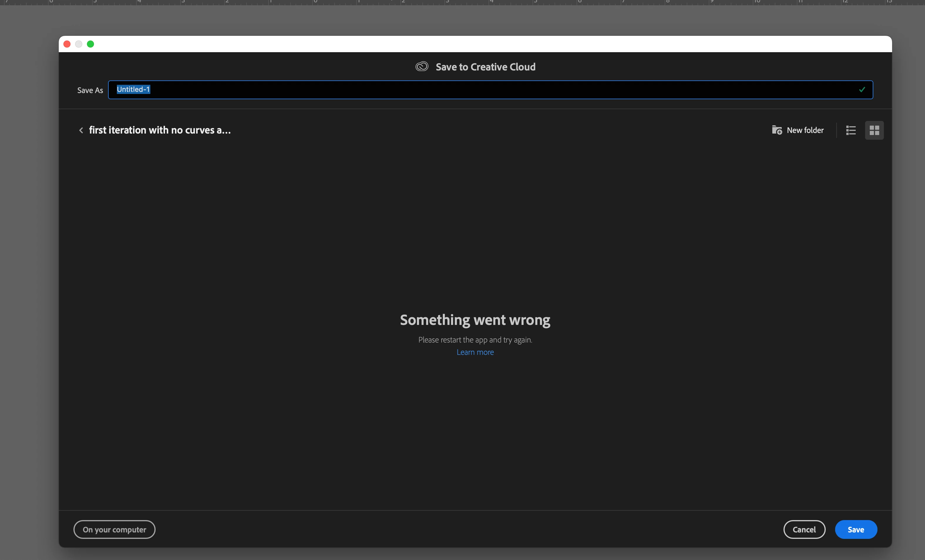Click the Save As filename input field
Screen dimensions: 925x560
pos(488,90)
